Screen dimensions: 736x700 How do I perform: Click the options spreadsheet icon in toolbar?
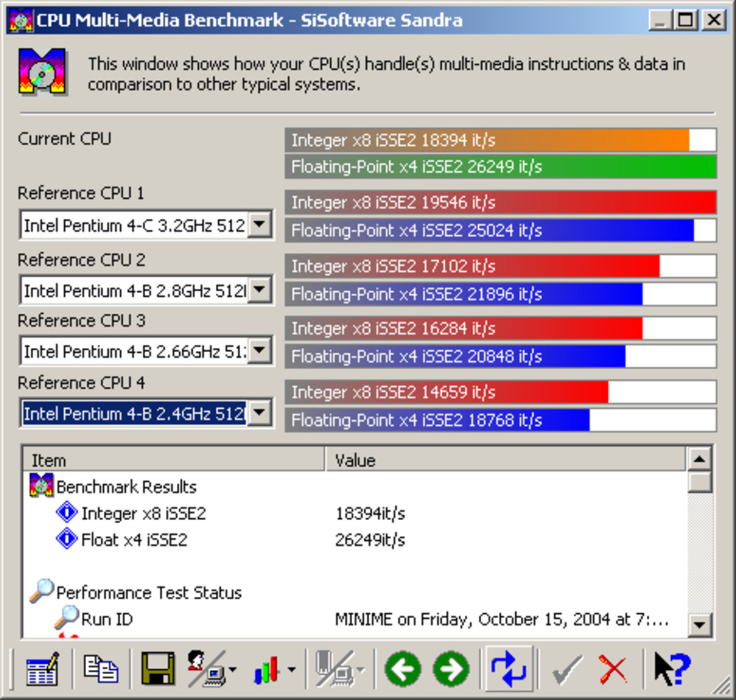pos(42,669)
